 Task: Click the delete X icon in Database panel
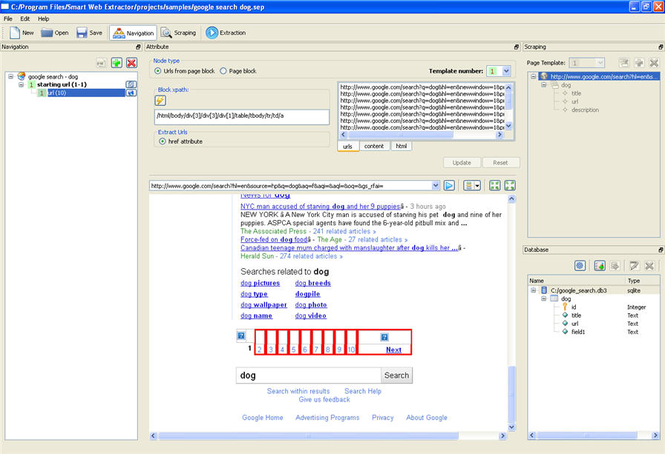coord(649,266)
